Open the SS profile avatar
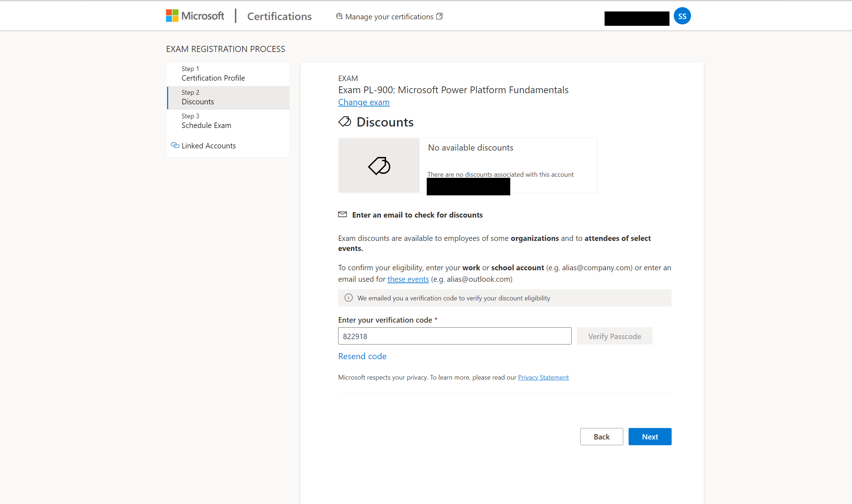Screen dimensions: 852x504 [682, 16]
